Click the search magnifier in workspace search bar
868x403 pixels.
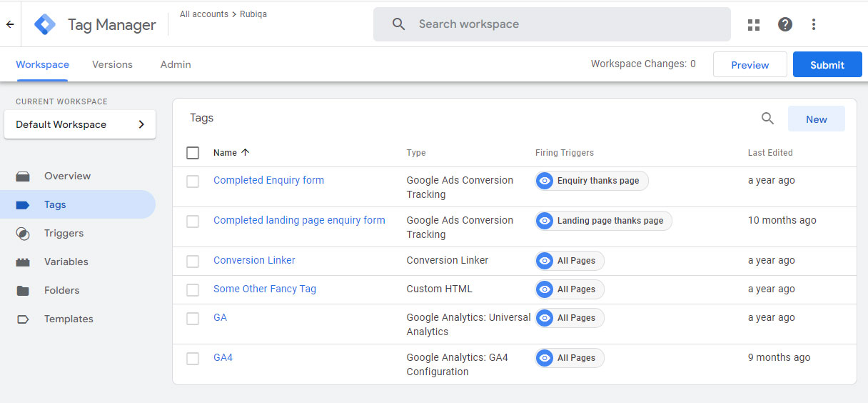(399, 24)
